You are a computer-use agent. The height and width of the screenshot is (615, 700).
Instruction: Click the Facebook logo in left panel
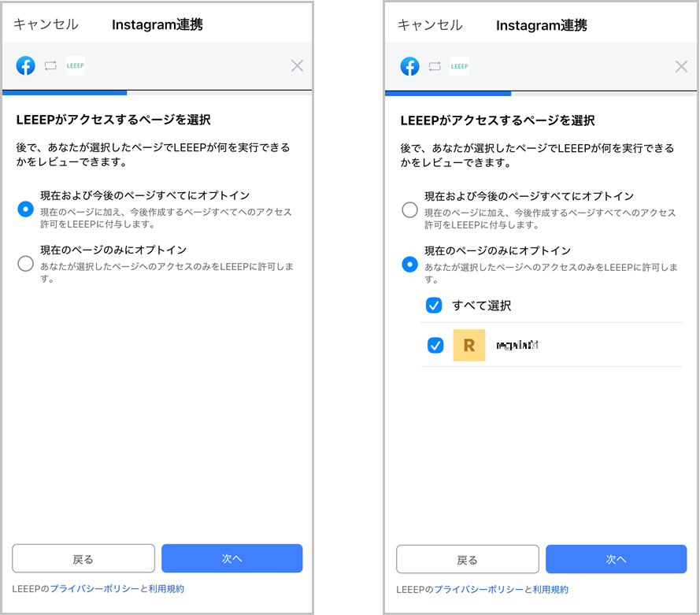pos(25,65)
